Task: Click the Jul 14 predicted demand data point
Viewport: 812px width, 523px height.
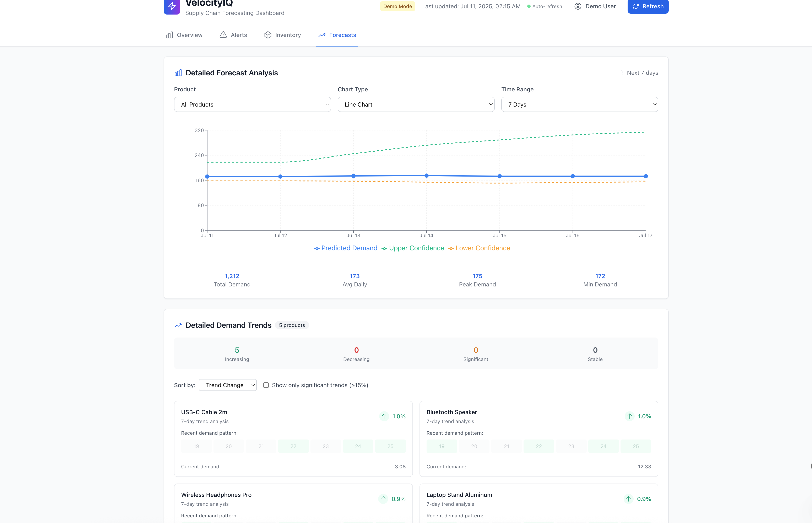Action: [426, 176]
